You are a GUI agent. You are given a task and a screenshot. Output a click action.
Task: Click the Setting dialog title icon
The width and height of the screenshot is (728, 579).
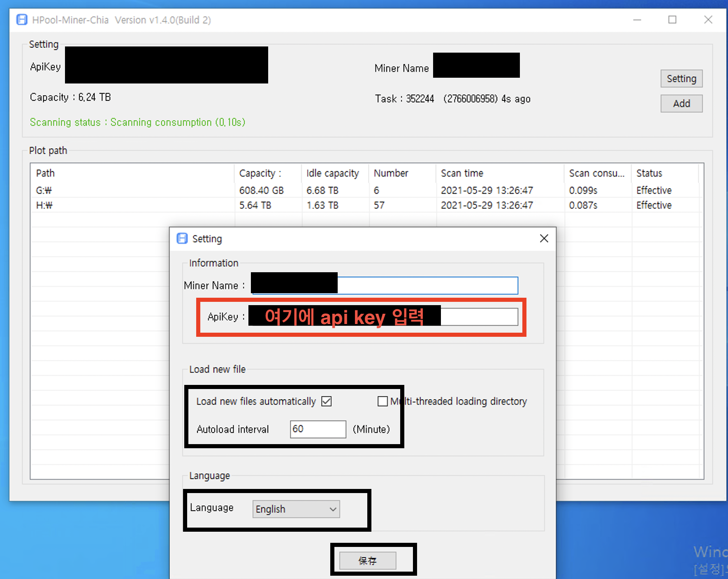coord(182,239)
